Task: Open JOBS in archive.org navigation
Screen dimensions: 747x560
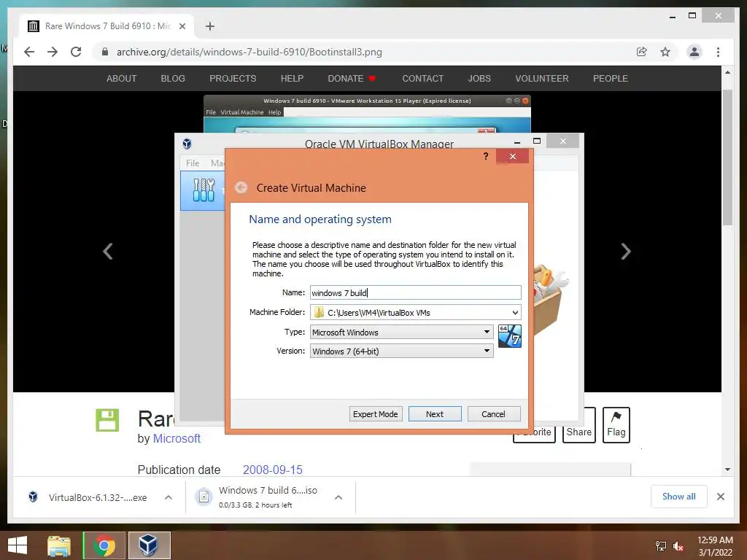Action: click(x=479, y=79)
